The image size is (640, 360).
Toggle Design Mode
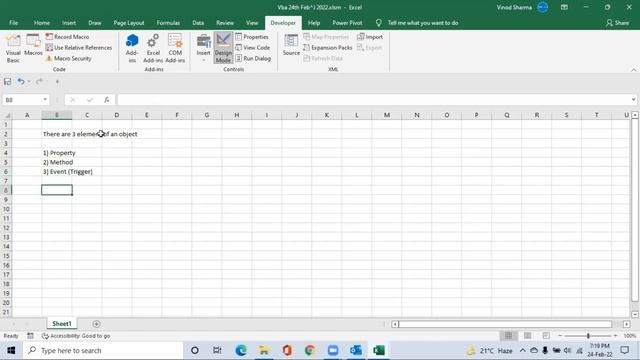[223, 48]
